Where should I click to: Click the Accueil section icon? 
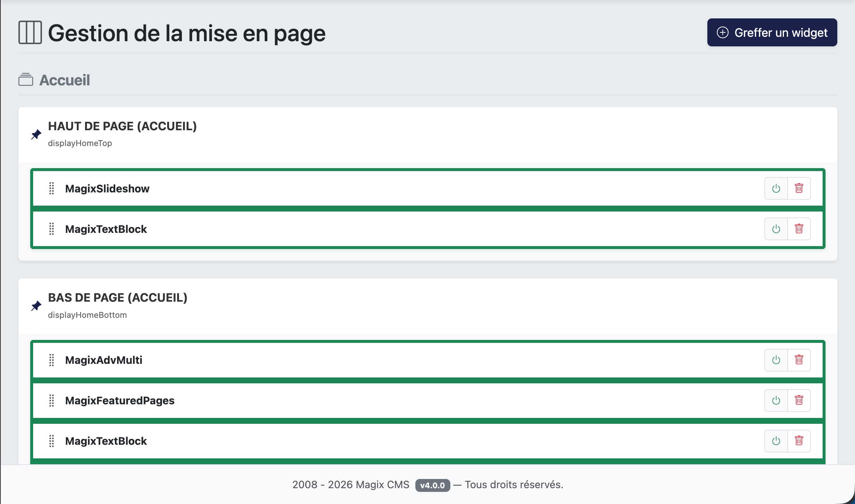pyautogui.click(x=26, y=80)
